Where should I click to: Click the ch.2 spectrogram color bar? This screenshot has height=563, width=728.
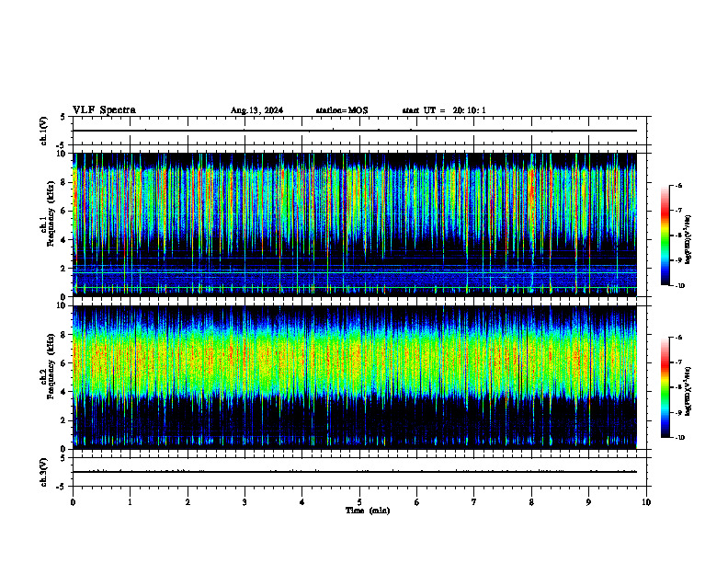pos(665,387)
